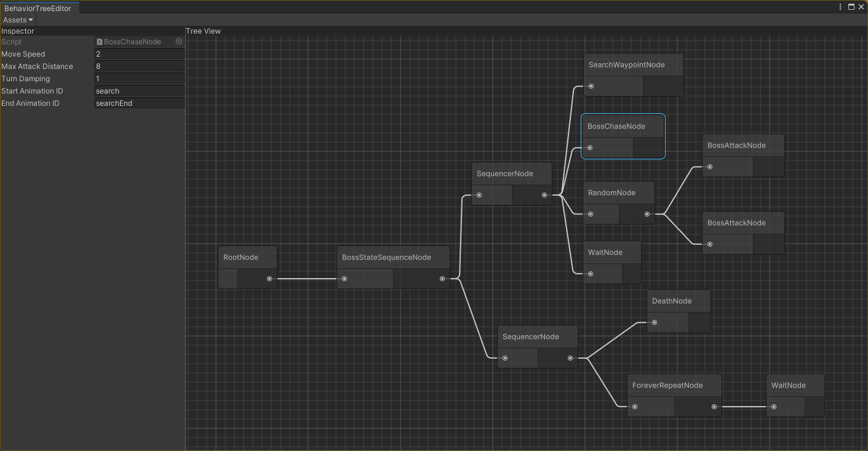This screenshot has height=451, width=868.
Task: Select the SearchWaypointNode node
Action: pyautogui.click(x=634, y=74)
